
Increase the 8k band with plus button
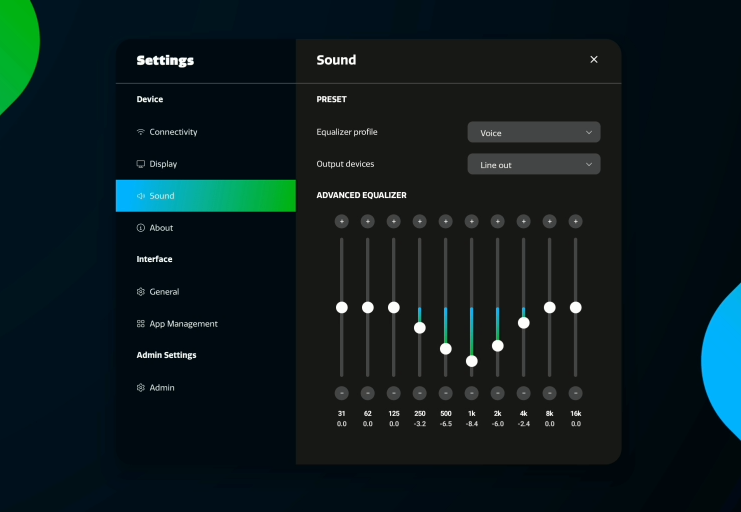(x=550, y=221)
